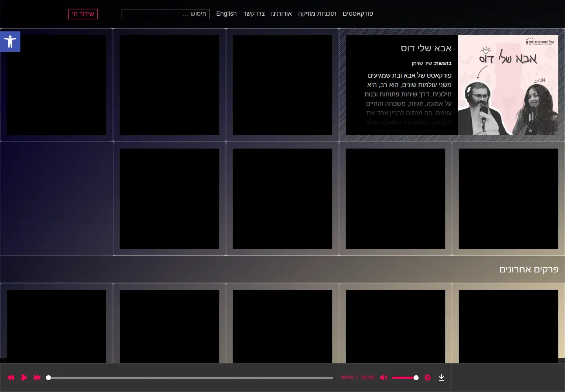Click the search input field

click(166, 14)
